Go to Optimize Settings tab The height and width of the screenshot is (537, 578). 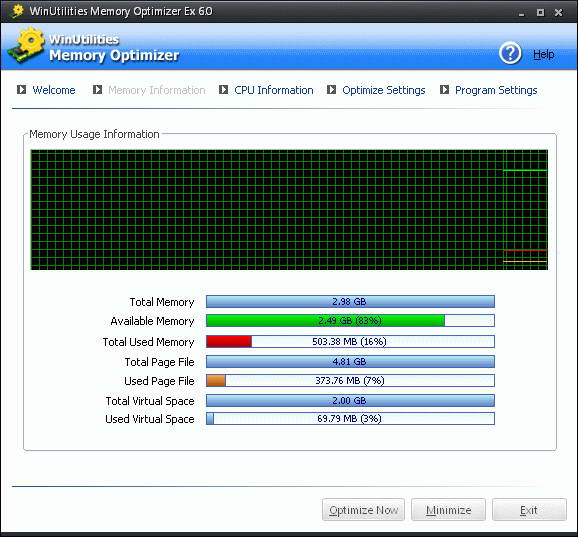point(384,90)
